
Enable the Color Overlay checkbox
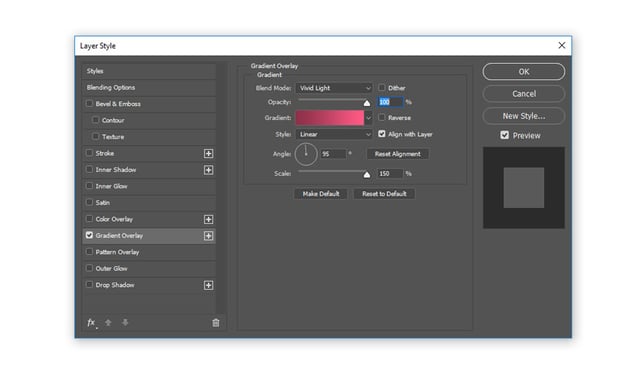tap(89, 219)
